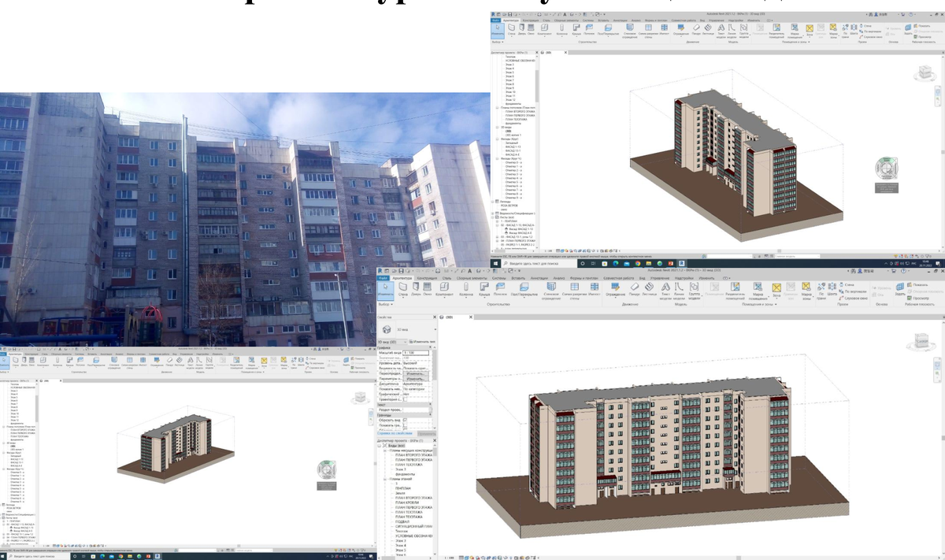This screenshot has width=945, height=560.
Task: Click the Масштаб вида 1:100 field in Properties
Action: click(416, 353)
